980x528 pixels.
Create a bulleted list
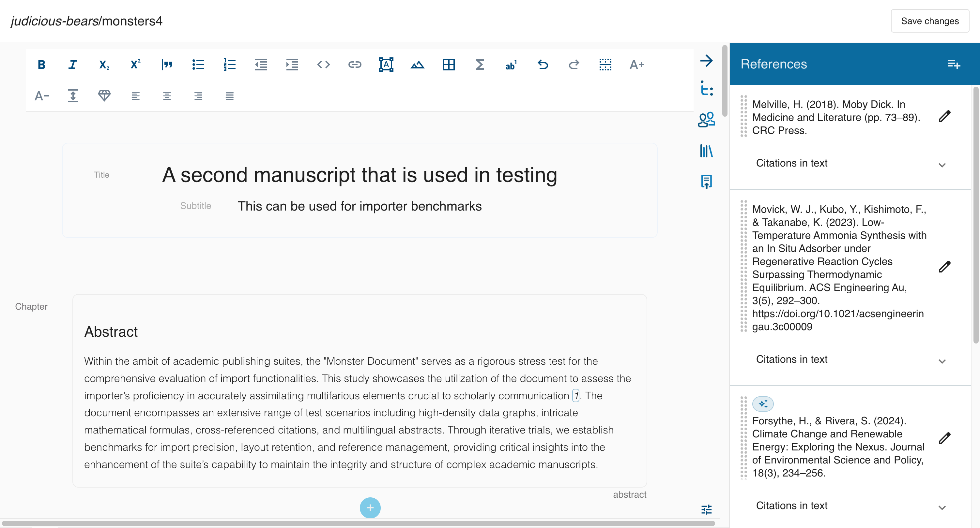[199, 65]
